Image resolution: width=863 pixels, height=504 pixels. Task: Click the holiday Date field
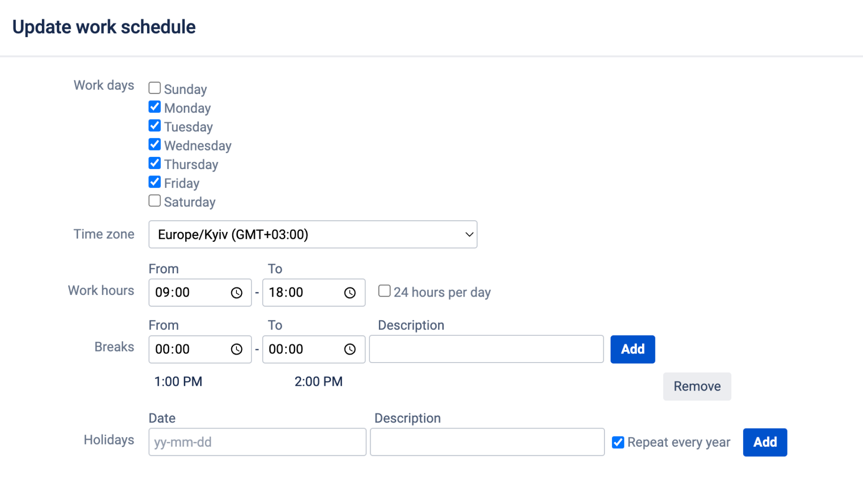point(257,442)
